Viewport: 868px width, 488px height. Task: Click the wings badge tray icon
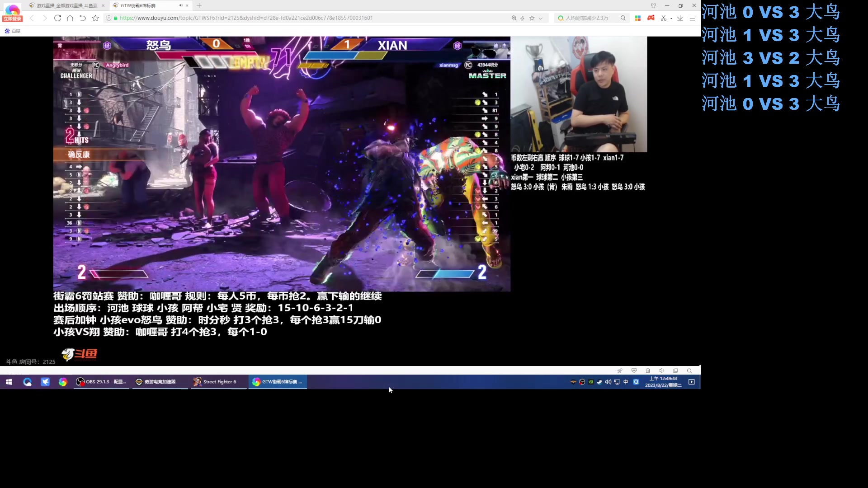[x=573, y=382]
